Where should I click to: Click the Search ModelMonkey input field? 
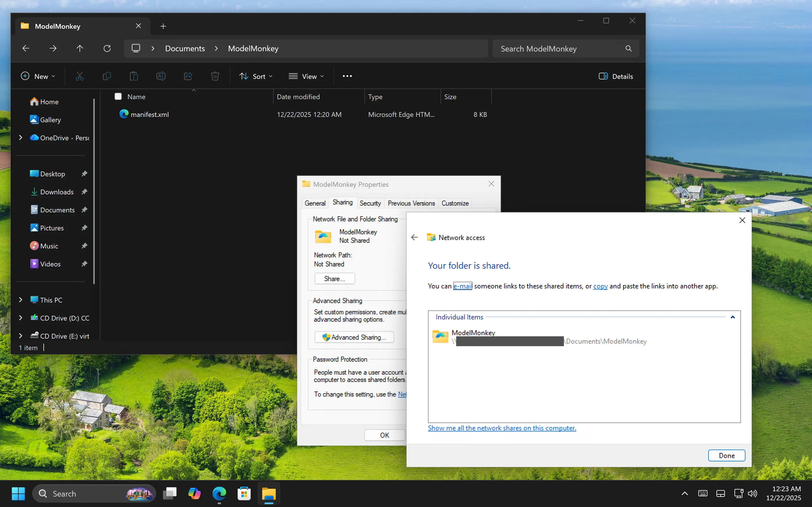click(x=559, y=49)
